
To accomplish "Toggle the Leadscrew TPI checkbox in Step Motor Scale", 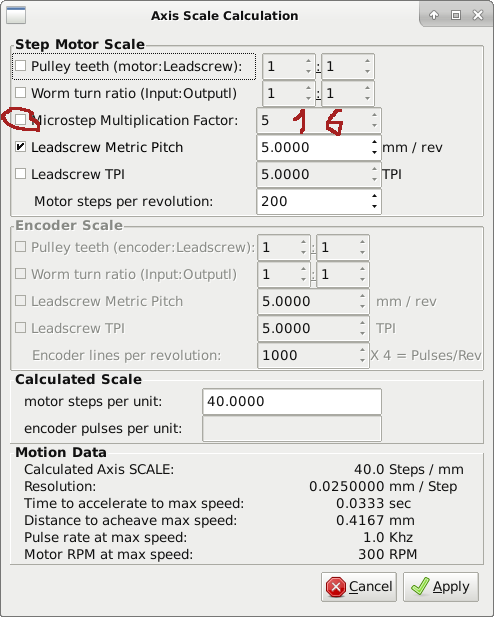I will [20, 174].
